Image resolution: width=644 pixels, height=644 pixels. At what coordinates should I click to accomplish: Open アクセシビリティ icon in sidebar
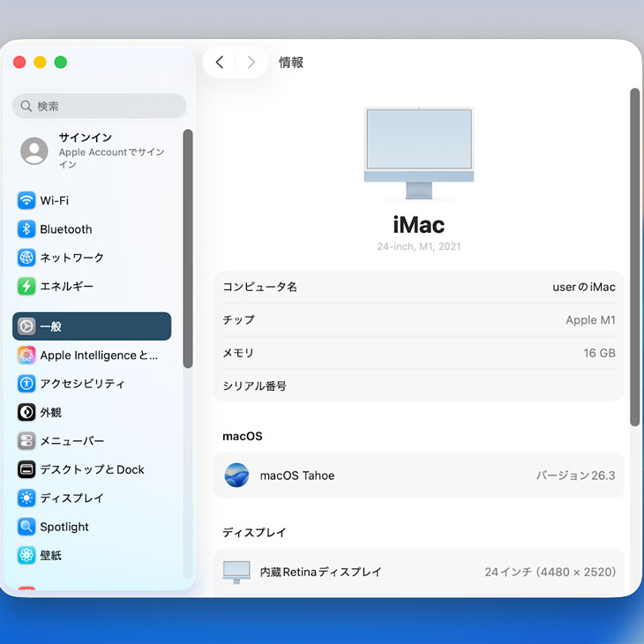coord(26,384)
